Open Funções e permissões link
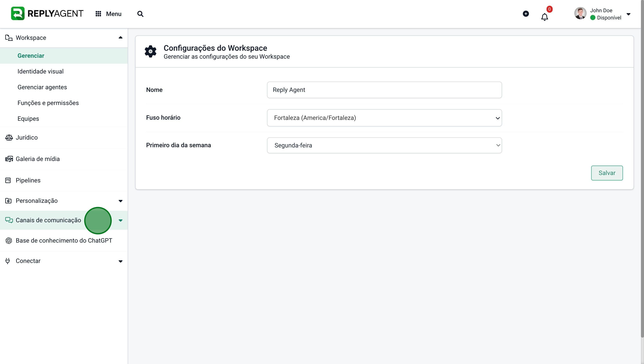 48,103
